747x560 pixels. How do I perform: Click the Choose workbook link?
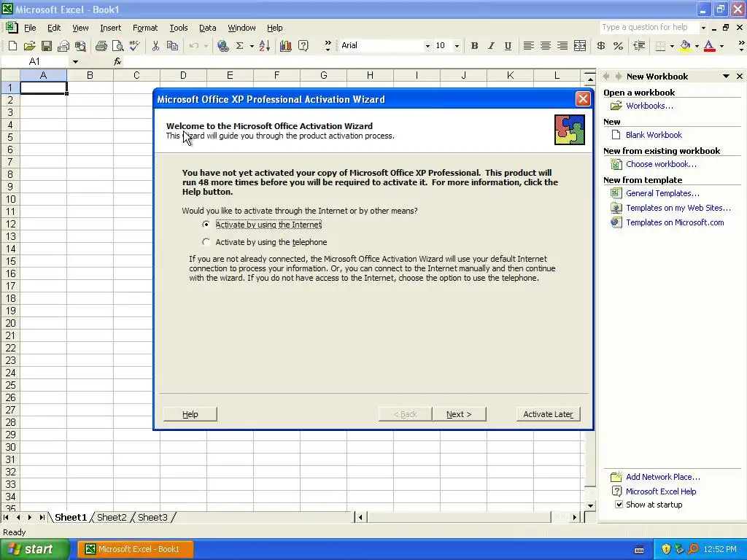[661, 164]
